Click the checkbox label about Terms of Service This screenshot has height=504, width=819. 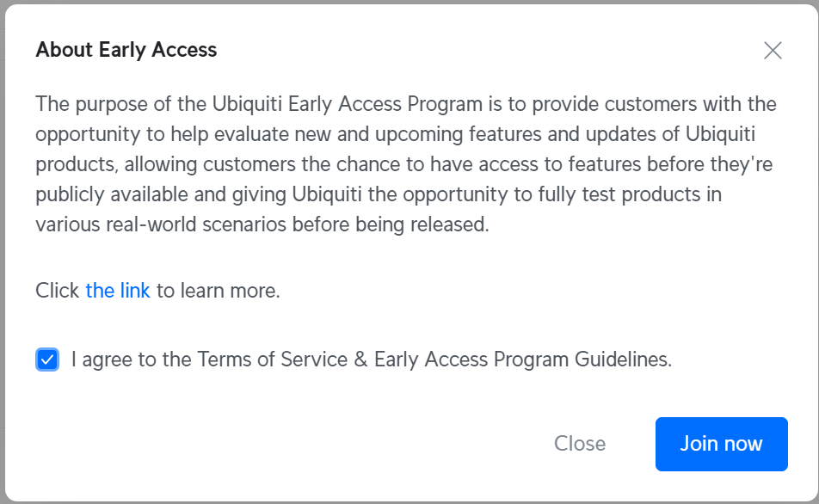(371, 360)
